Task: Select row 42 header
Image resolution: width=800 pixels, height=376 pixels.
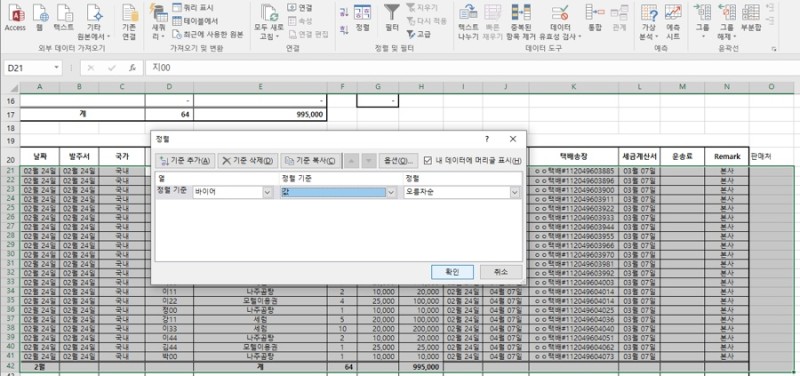Action: point(10,367)
